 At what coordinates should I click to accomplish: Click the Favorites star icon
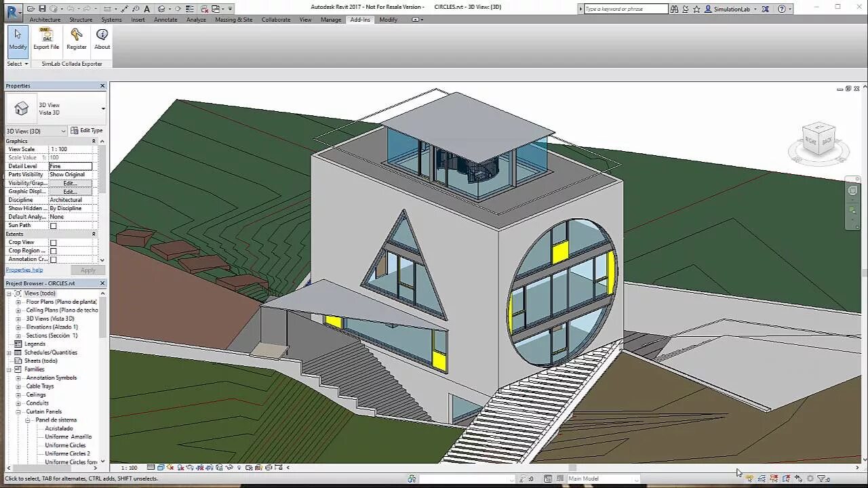tap(696, 9)
